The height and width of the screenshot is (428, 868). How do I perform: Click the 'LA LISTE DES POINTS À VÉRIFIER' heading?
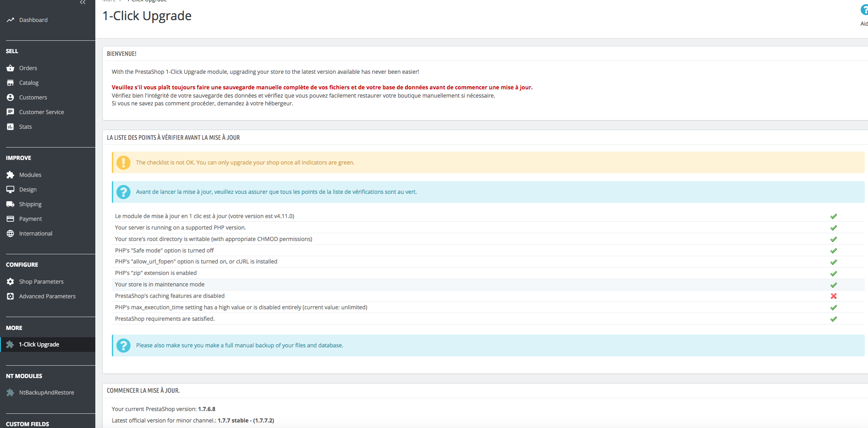[x=173, y=137]
